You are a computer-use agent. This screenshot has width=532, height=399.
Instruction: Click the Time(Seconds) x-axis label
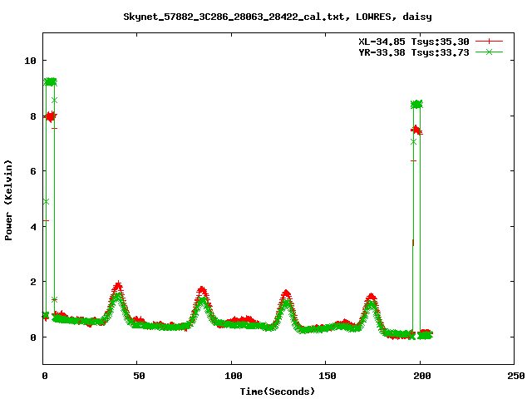click(x=277, y=391)
